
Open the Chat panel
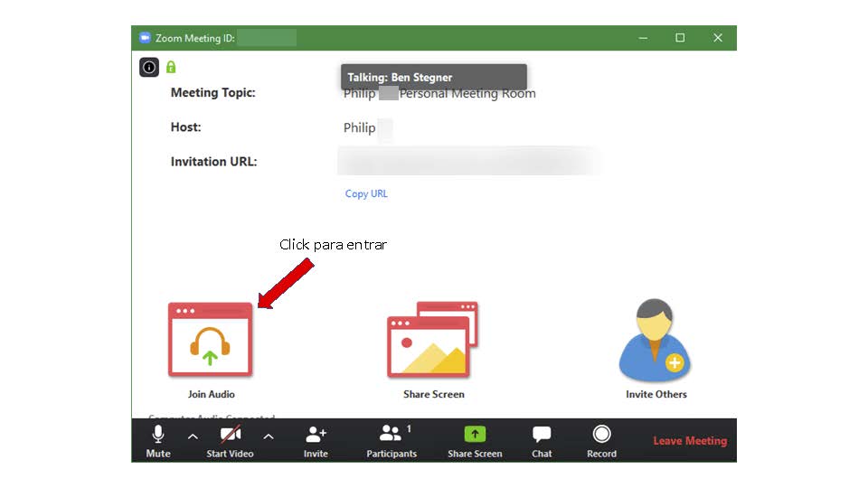click(x=542, y=441)
